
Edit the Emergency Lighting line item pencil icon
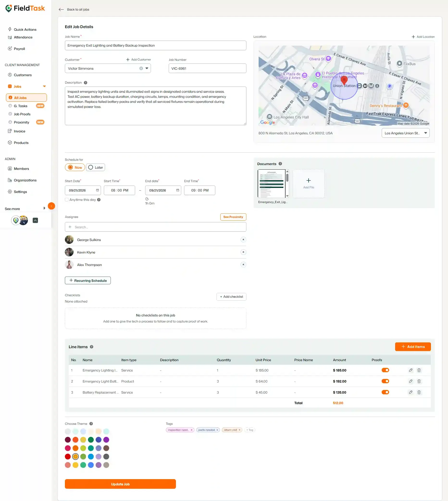tap(411, 370)
